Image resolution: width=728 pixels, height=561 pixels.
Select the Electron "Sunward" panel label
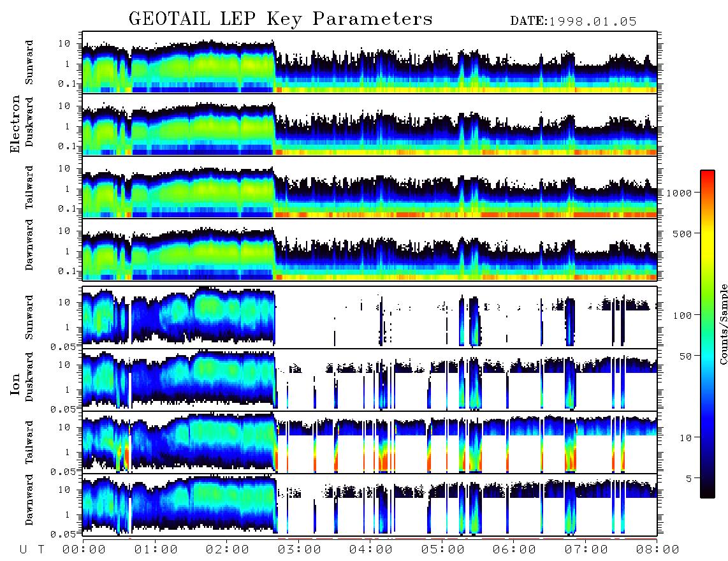[x=29, y=62]
